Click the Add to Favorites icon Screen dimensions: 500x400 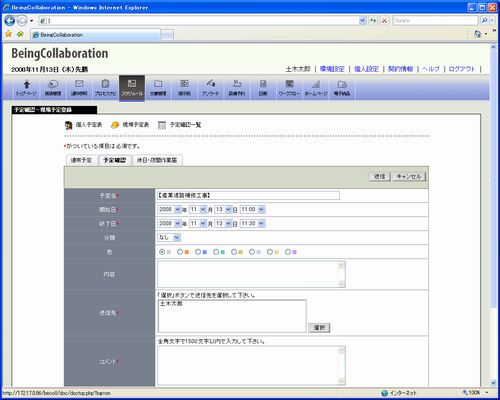click(20, 34)
